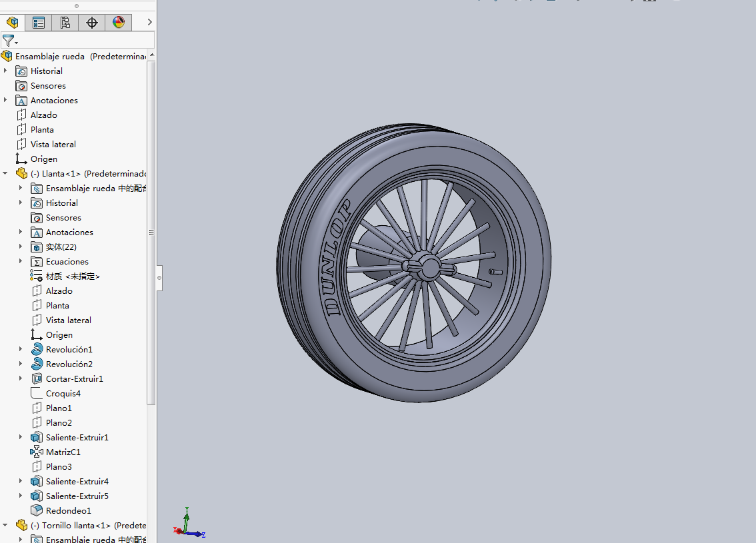
Task: Select the top-level Historial folder icon
Action: [x=21, y=71]
